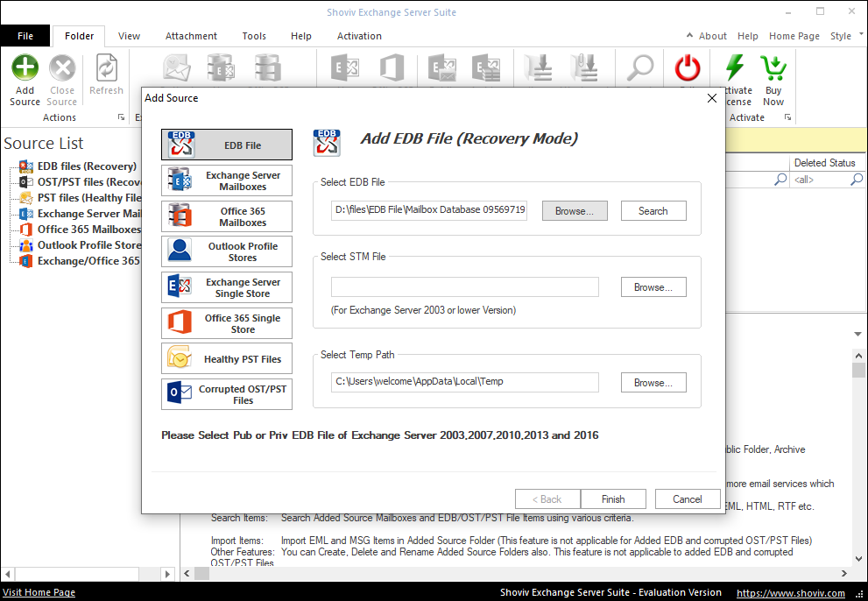
Task: Browse for the STM file
Action: (653, 287)
